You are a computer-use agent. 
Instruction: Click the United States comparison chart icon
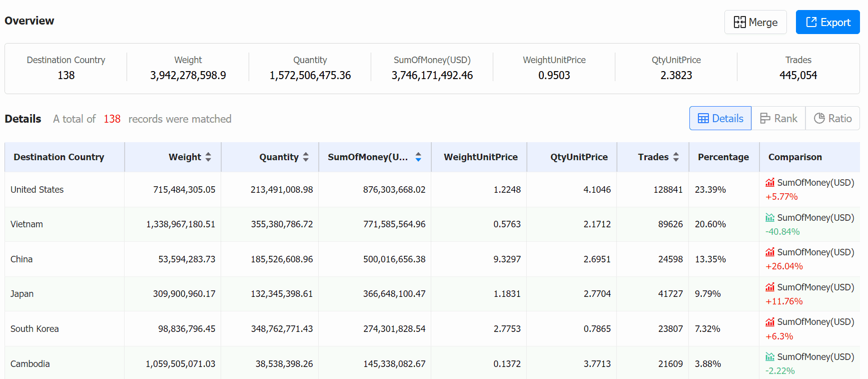pos(770,183)
